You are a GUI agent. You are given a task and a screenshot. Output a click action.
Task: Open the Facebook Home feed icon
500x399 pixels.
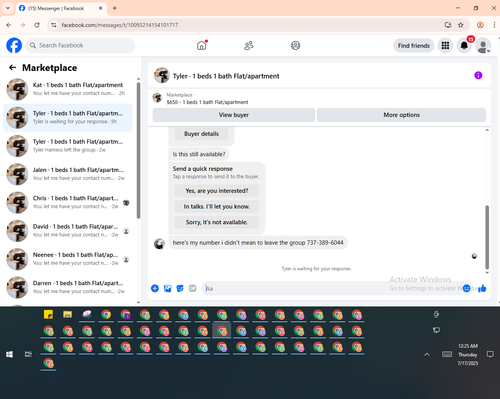pos(202,45)
